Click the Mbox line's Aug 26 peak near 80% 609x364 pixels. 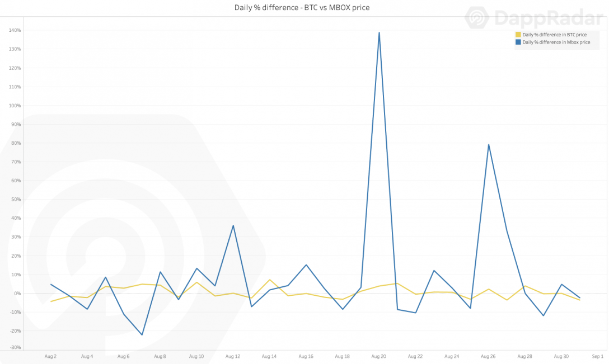pyautogui.click(x=488, y=145)
